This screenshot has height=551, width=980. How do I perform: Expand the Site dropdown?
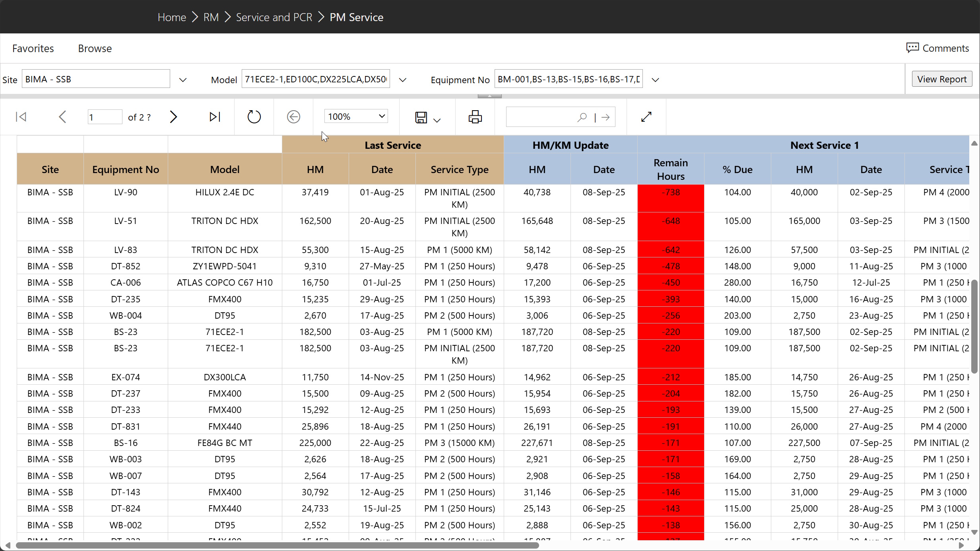pos(183,80)
